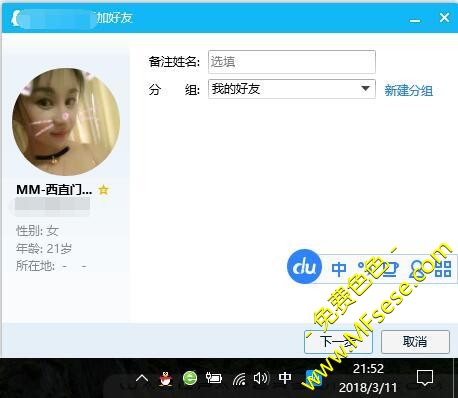The image size is (458, 398).
Task: Click the 年龄: 21岁 text
Action: click(x=44, y=248)
